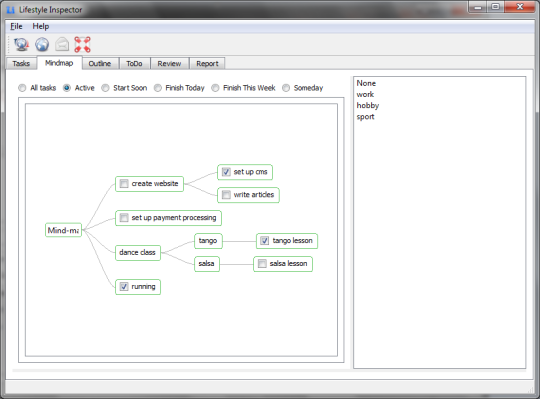
Task: Select the Someday radio button
Action: point(286,88)
